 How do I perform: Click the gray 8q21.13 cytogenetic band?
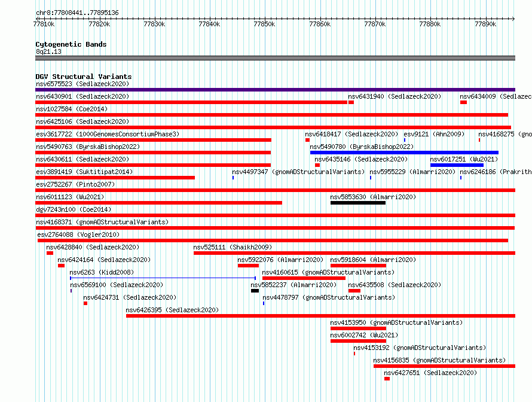click(275, 58)
